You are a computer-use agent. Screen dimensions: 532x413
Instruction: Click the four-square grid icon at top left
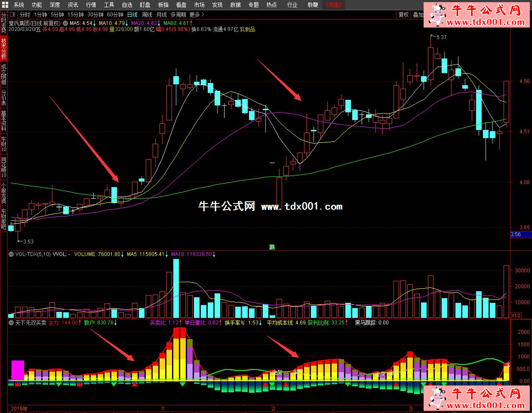point(5,5)
